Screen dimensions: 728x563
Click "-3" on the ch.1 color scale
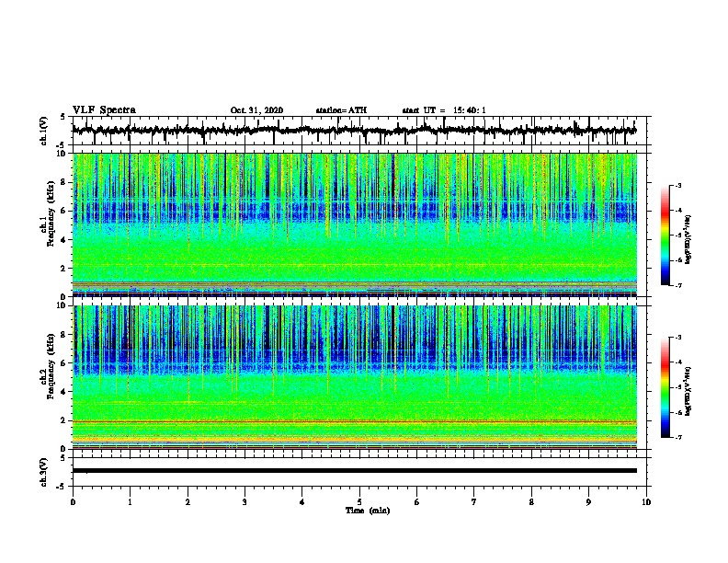(x=677, y=186)
